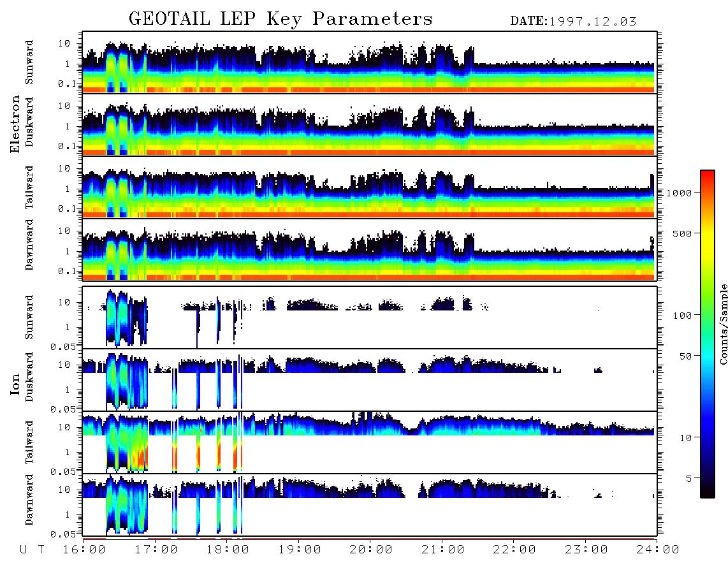The image size is (728, 561).
Task: Click the Ion Tailward spectrogram plot
Action: coord(370,442)
